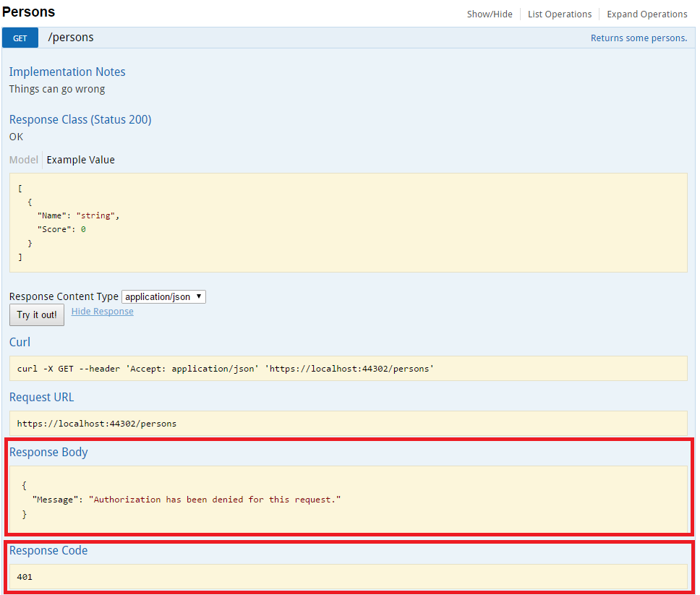Select Expand Operations
Viewport: 700px width, 595px height.
coord(647,14)
